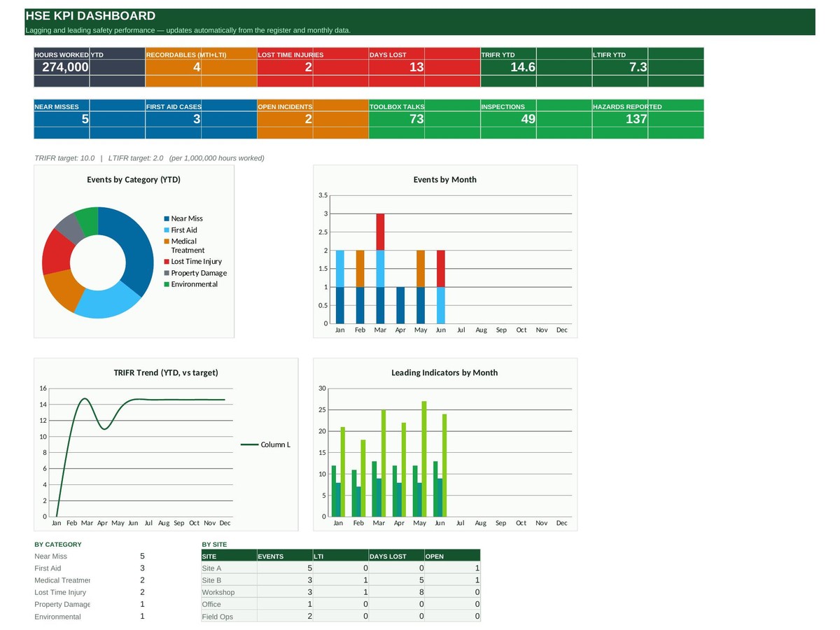Click the Toolbox Talks value 73
840x630 pixels.
pyautogui.click(x=416, y=119)
